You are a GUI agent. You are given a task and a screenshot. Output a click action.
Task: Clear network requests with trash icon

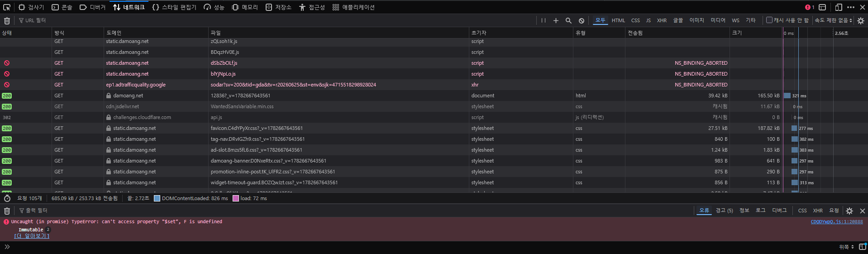(x=7, y=20)
